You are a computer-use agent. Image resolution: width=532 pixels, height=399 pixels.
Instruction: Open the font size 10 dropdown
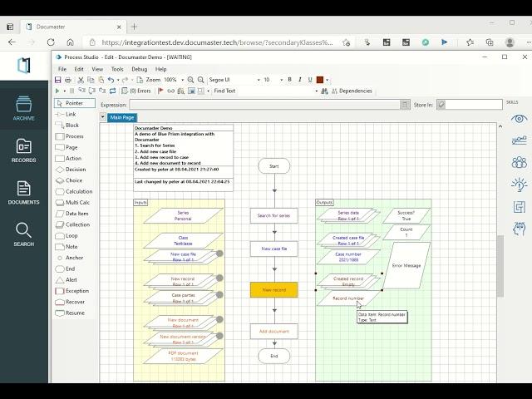click(x=281, y=80)
